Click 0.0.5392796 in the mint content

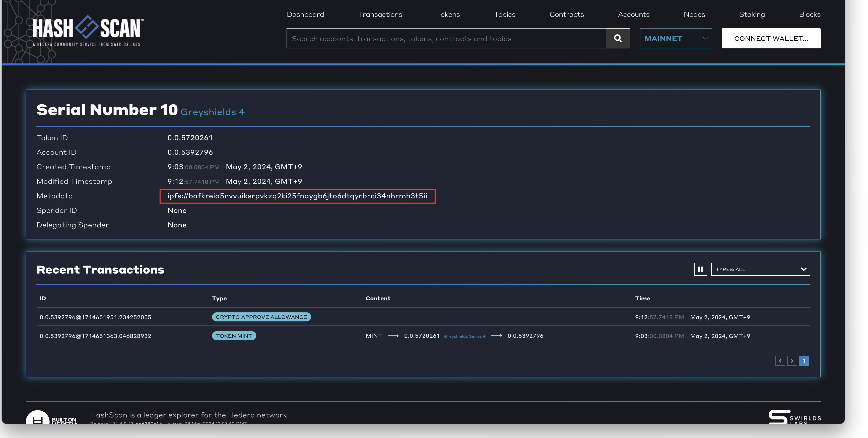(x=525, y=336)
